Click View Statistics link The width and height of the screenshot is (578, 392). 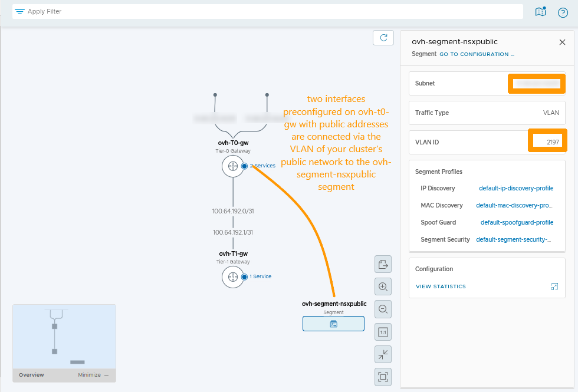pyautogui.click(x=441, y=286)
